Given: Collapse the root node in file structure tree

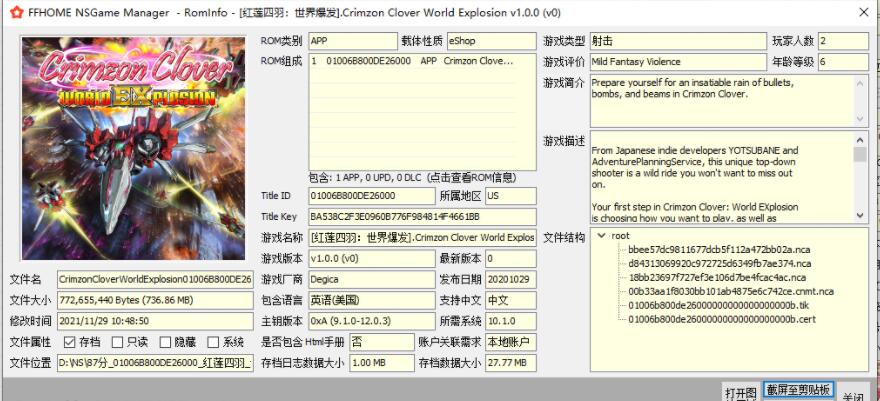Looking at the screenshot, I should [x=601, y=236].
